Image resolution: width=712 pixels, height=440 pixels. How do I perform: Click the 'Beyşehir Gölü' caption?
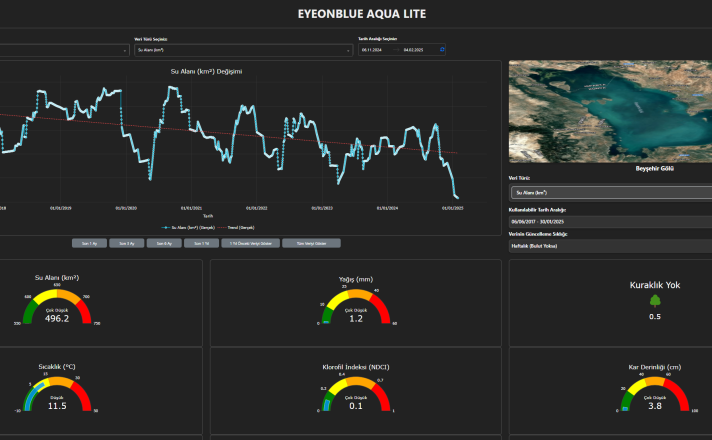[x=654, y=168]
